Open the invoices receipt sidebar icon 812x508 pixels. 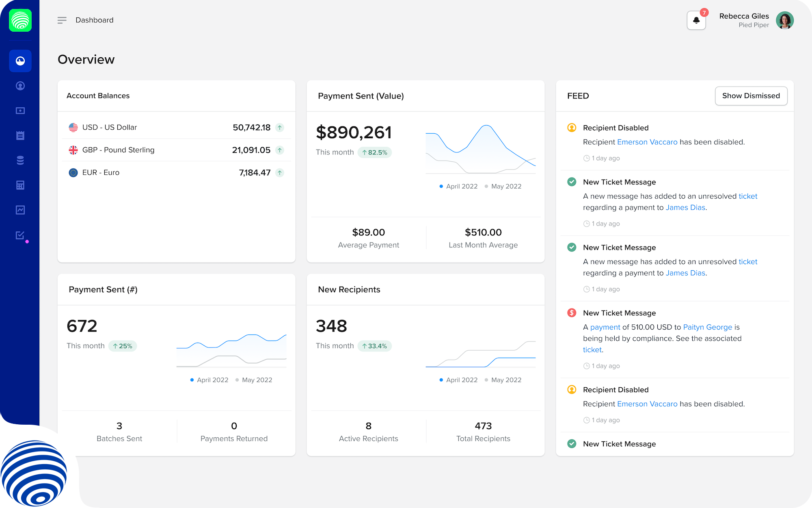point(20,135)
